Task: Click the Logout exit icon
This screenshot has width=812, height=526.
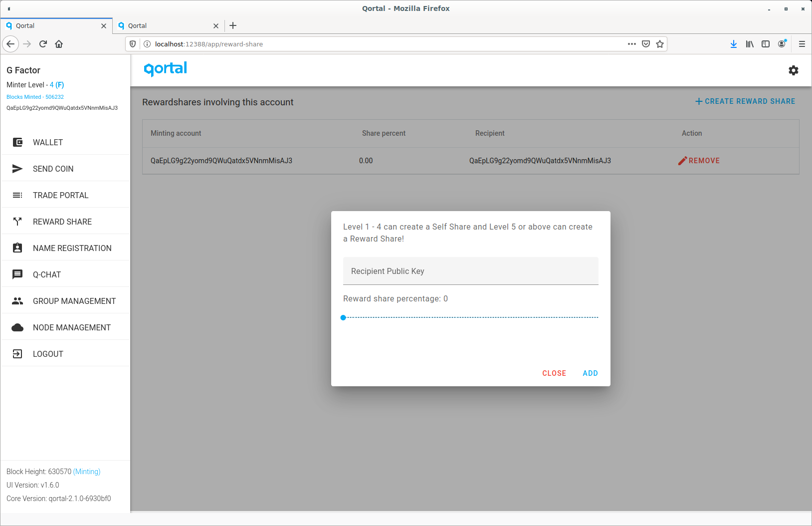Action: [x=17, y=354]
